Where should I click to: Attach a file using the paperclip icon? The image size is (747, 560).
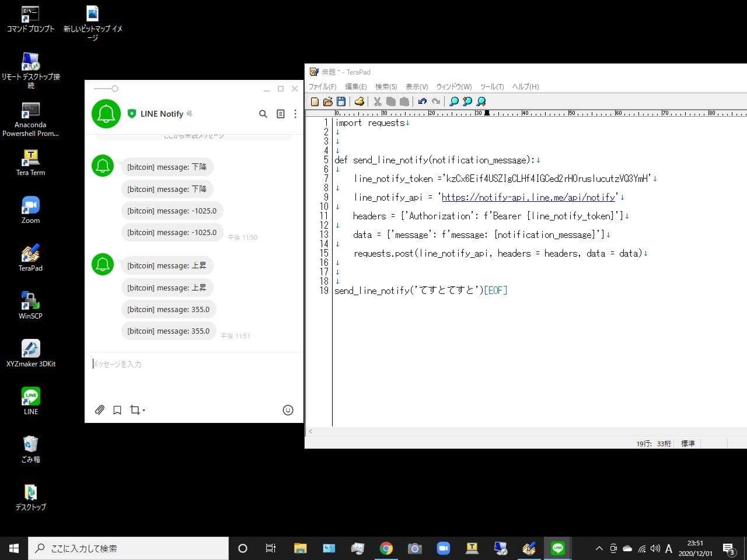pyautogui.click(x=100, y=410)
